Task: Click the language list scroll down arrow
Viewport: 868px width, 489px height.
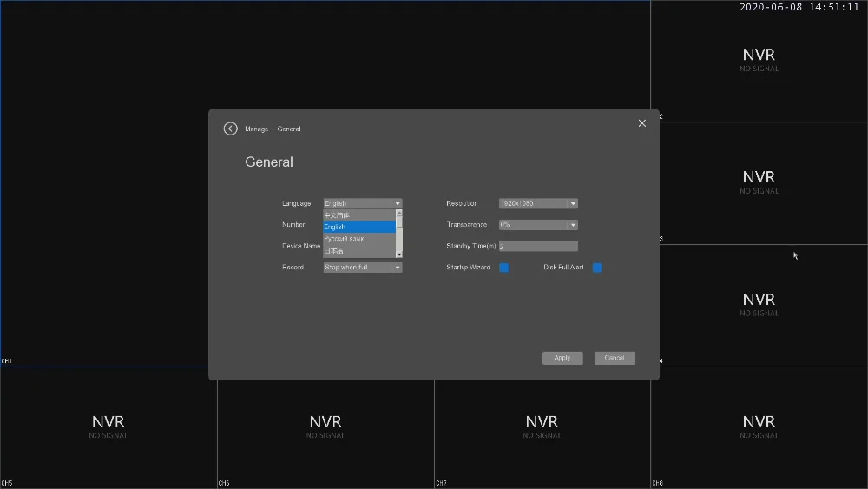Action: click(399, 254)
